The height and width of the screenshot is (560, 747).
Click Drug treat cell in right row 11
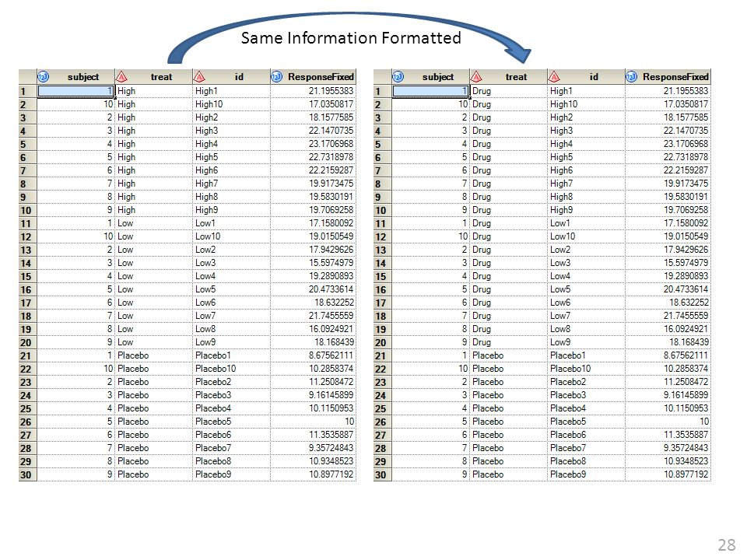coord(508,223)
